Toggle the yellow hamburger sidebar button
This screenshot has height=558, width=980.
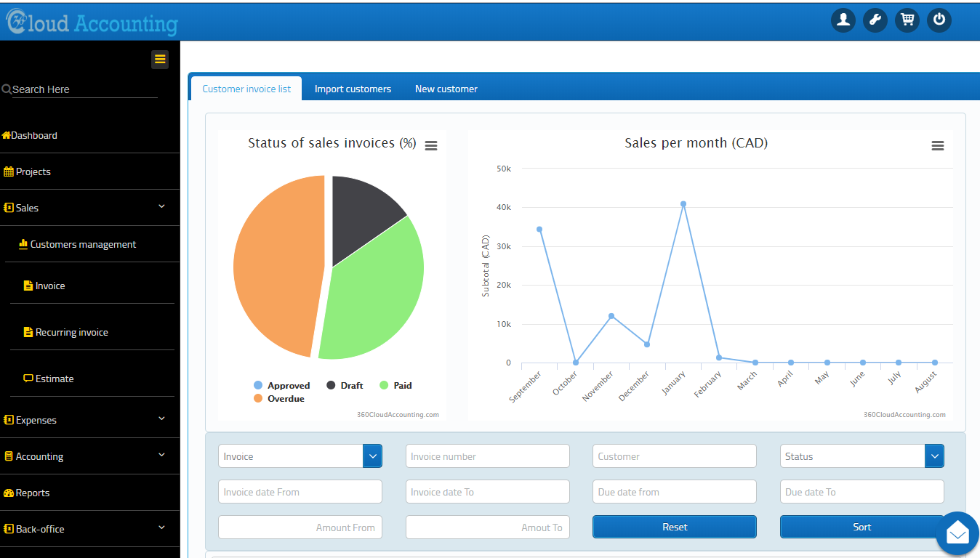160,60
